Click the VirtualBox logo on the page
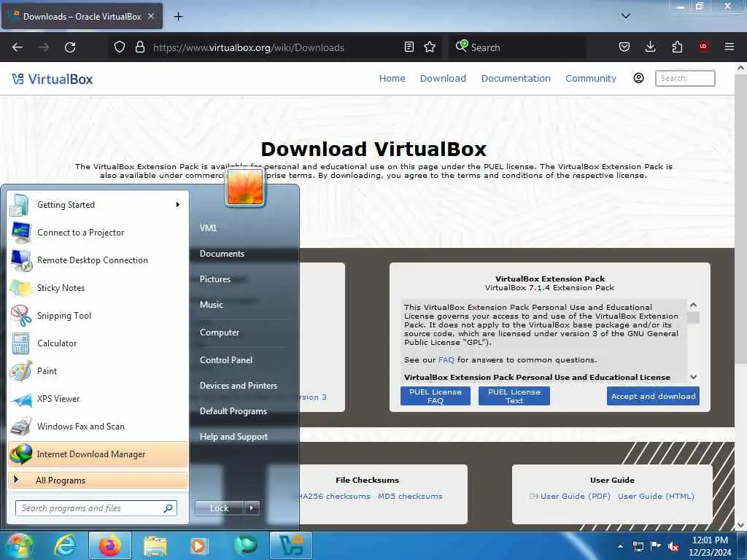The image size is (747, 560). click(53, 79)
